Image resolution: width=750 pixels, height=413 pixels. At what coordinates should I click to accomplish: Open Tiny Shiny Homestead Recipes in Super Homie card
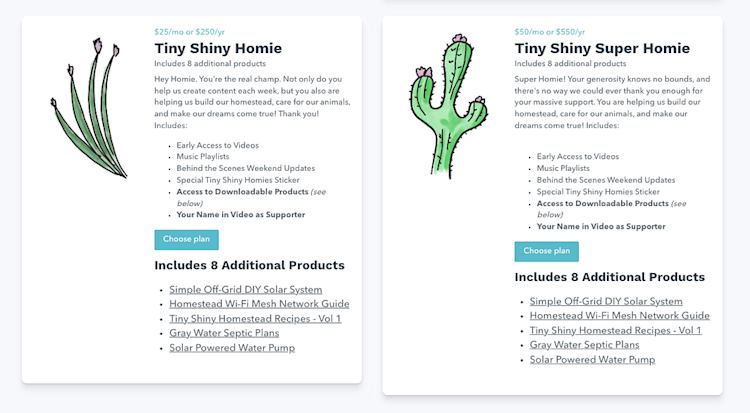click(x=615, y=330)
